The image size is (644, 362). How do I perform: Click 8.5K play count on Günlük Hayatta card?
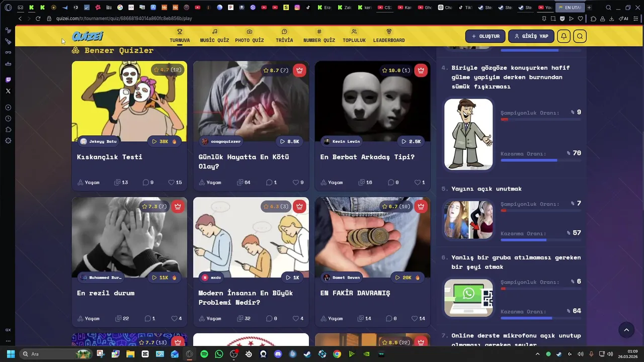290,141
